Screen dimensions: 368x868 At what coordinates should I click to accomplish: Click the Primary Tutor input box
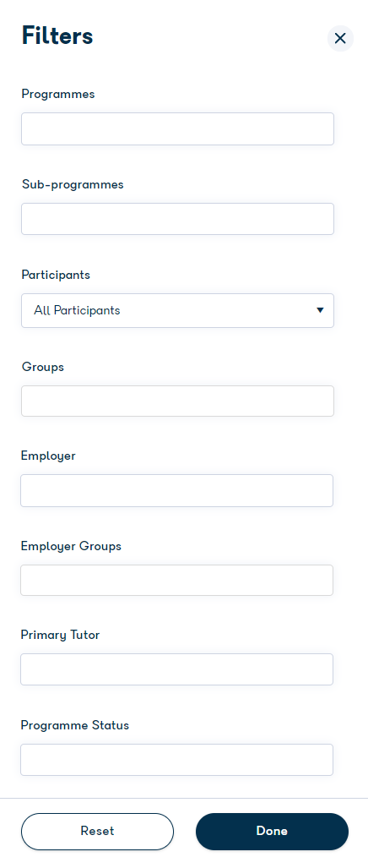pyautogui.click(x=176, y=669)
